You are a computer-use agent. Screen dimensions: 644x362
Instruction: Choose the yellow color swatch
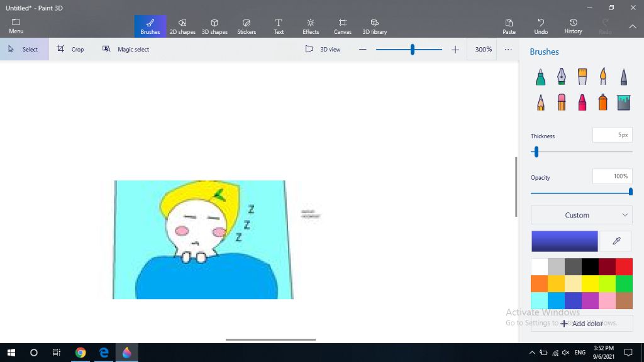590,283
